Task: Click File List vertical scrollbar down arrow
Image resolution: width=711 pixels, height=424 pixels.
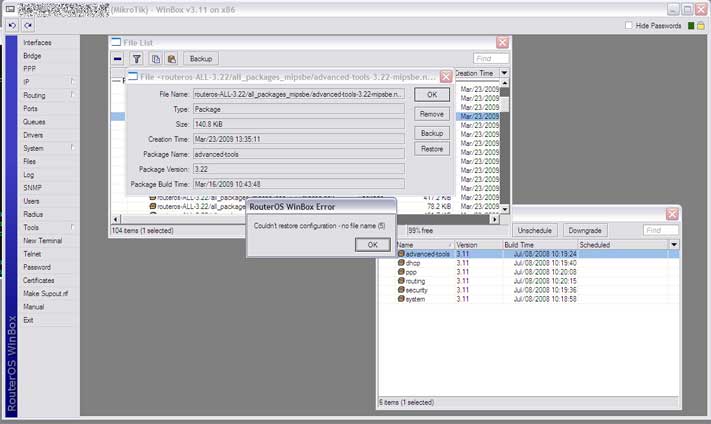Action: [x=504, y=209]
